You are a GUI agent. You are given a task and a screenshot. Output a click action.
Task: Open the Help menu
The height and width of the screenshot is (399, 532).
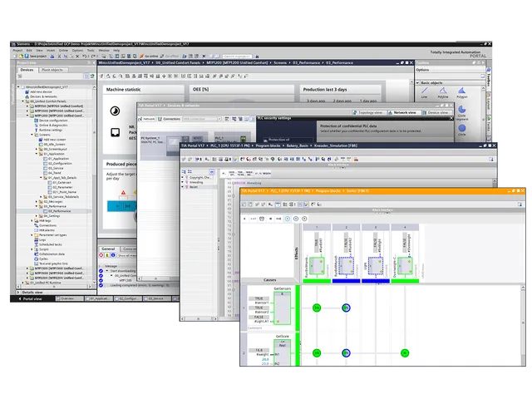point(116,50)
